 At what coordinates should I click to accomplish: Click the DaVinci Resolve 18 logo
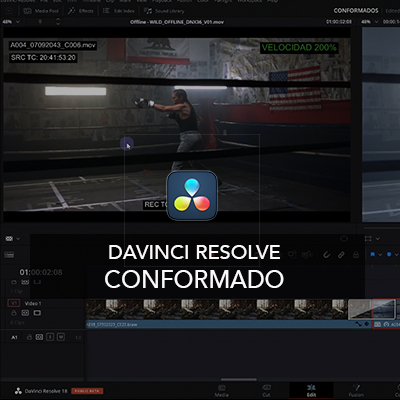[x=18, y=391]
